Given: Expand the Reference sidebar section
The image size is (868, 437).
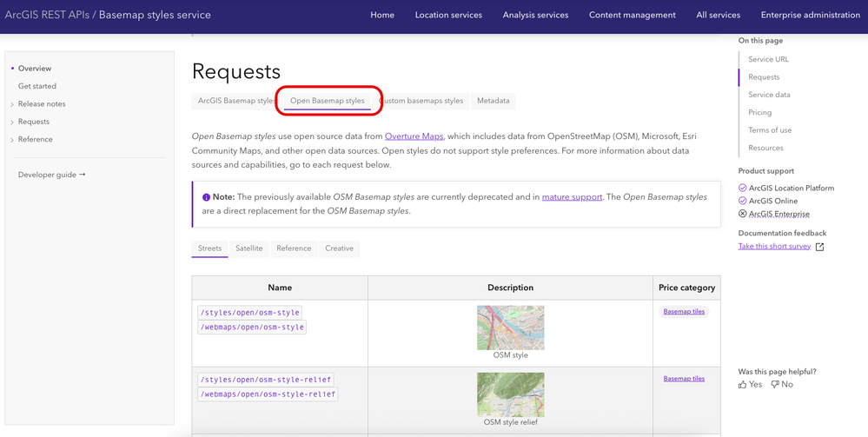Looking at the screenshot, I should [12, 140].
